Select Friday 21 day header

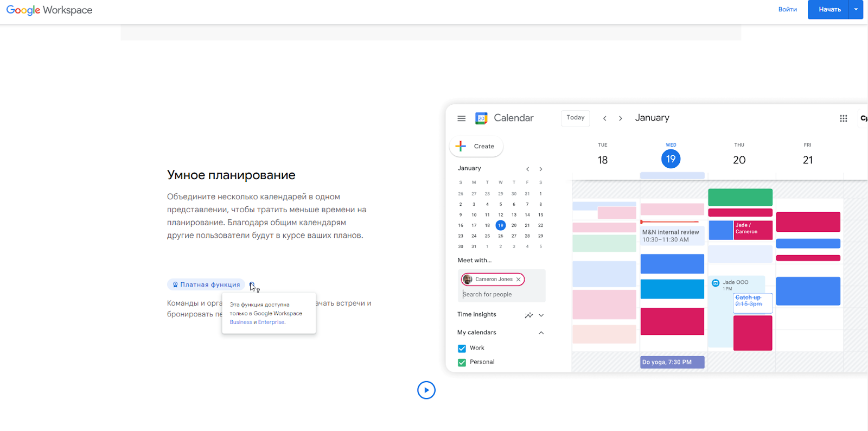pyautogui.click(x=808, y=154)
